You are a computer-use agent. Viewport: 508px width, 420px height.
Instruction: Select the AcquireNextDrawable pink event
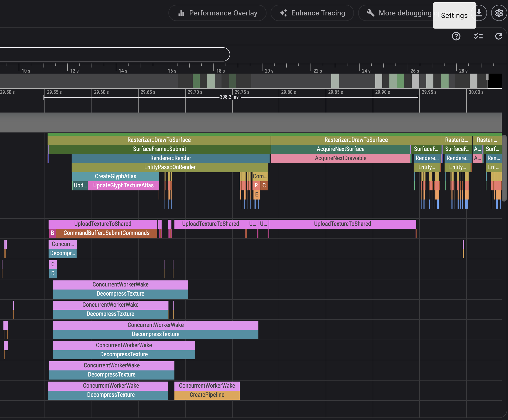pyautogui.click(x=340, y=158)
